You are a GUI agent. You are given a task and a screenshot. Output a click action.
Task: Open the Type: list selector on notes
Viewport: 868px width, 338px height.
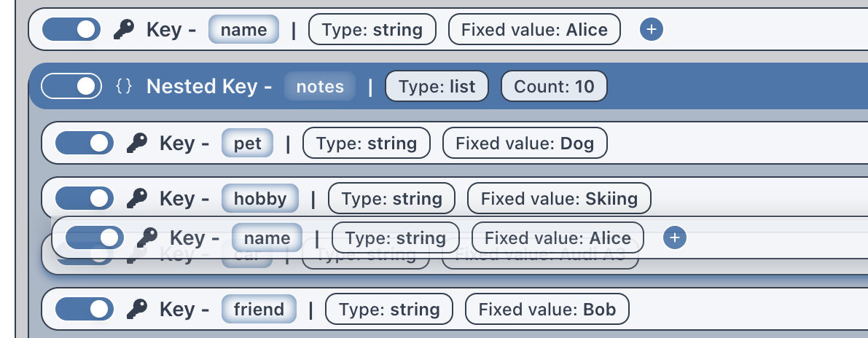coord(437,86)
